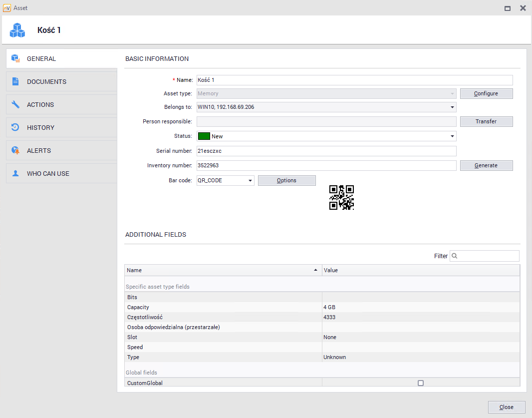Image resolution: width=532 pixels, height=418 pixels.
Task: Click the QR code image
Action: [342, 197]
